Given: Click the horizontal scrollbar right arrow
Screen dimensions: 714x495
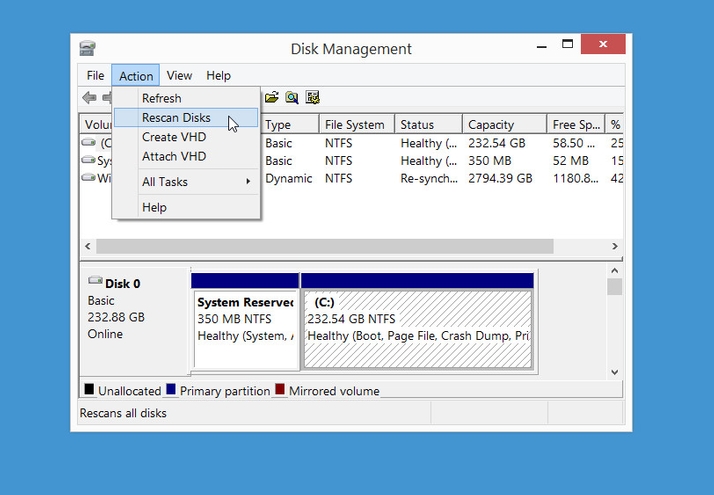Looking at the screenshot, I should point(615,246).
